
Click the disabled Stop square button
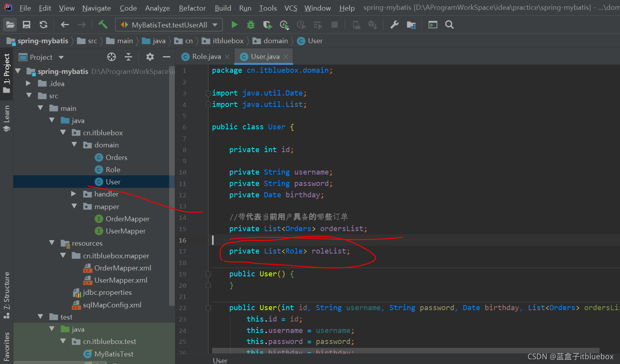pyautogui.click(x=335, y=25)
